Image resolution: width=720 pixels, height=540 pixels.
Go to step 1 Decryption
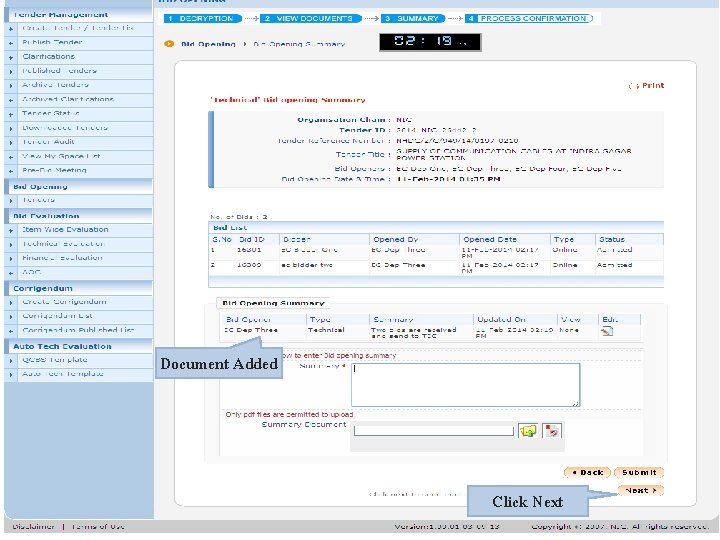coord(203,18)
